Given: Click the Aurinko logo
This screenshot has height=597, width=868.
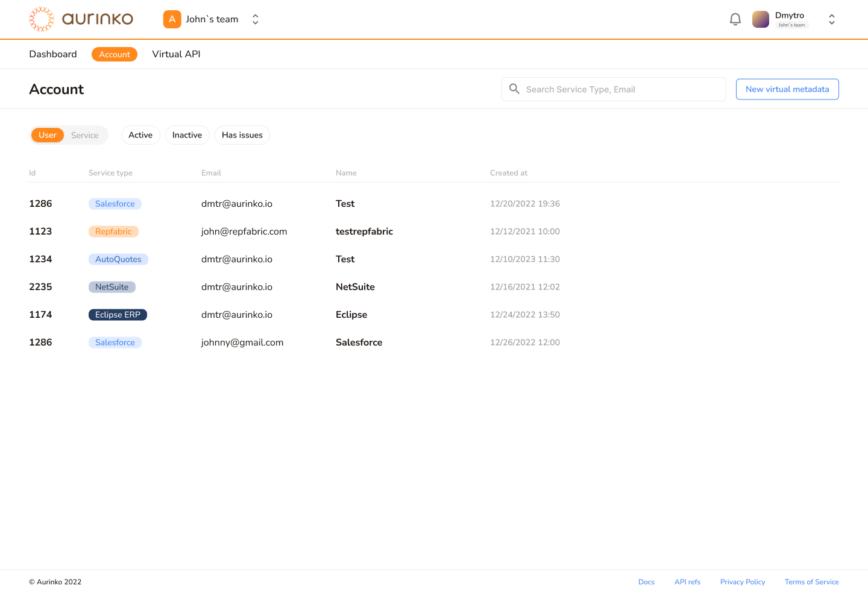Looking at the screenshot, I should 80,19.
